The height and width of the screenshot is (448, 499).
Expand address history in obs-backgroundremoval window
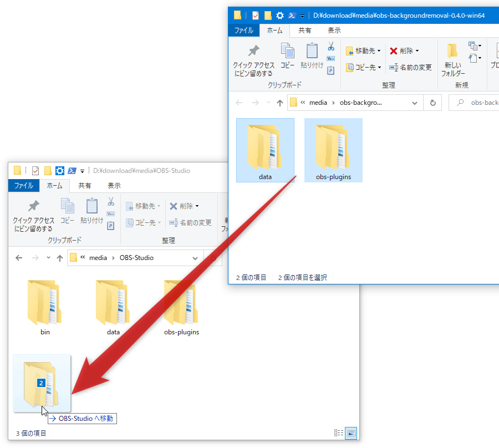(414, 103)
